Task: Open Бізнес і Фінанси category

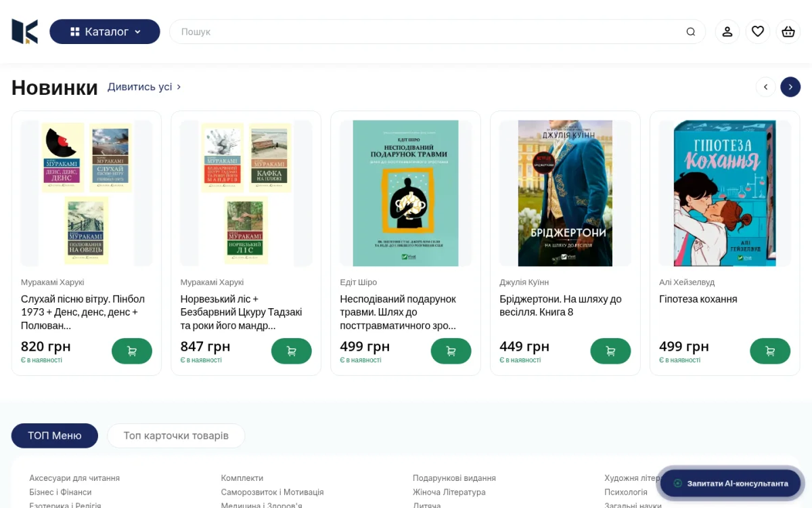Action: [x=60, y=492]
